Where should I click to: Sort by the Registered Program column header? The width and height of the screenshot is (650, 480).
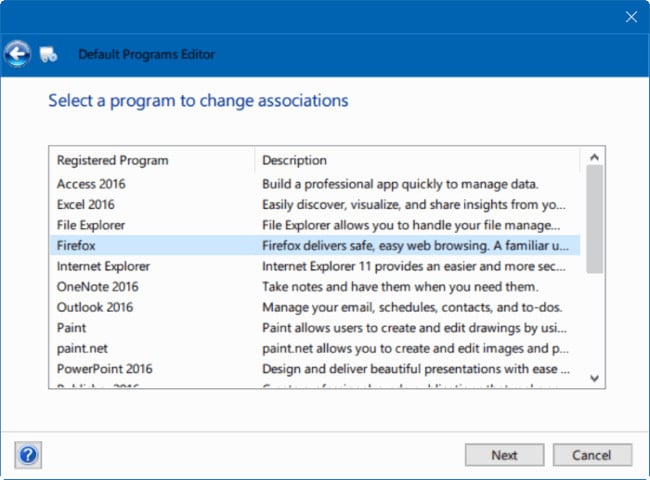[x=152, y=160]
